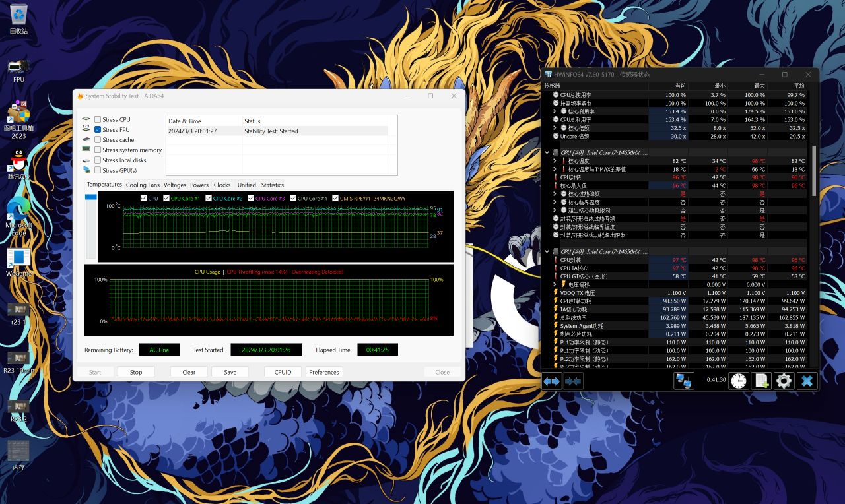Click the Clear button in AIDA64
The height and width of the screenshot is (504, 845).
[189, 372]
